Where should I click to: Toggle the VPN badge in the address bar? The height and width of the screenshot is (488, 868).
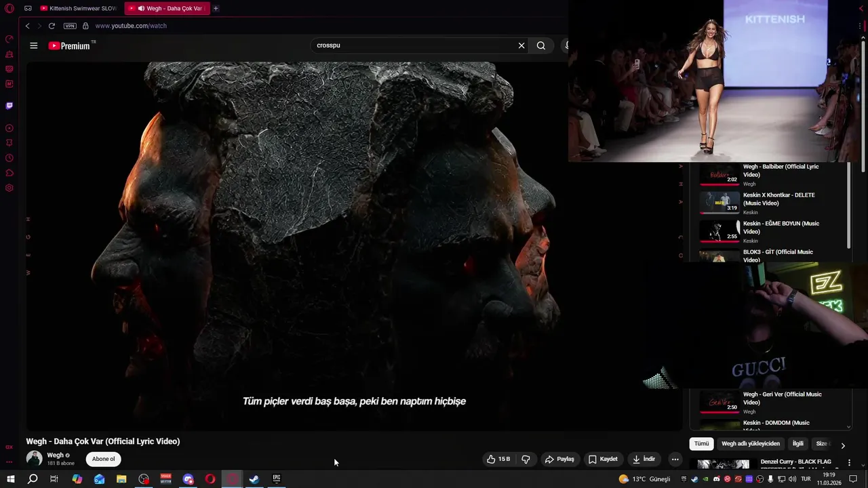coord(70,26)
